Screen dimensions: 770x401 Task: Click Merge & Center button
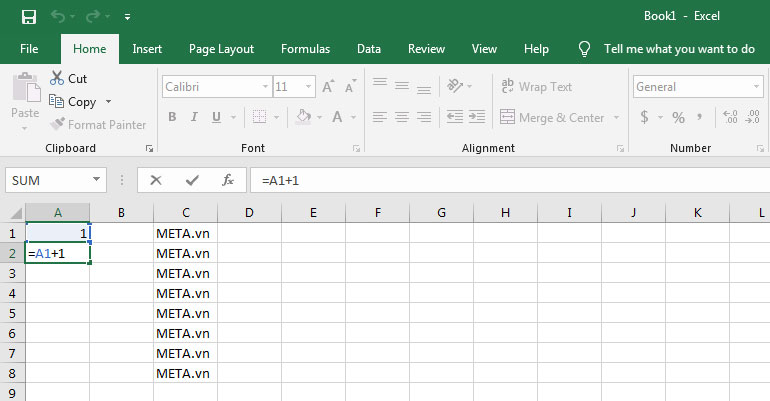[552, 118]
